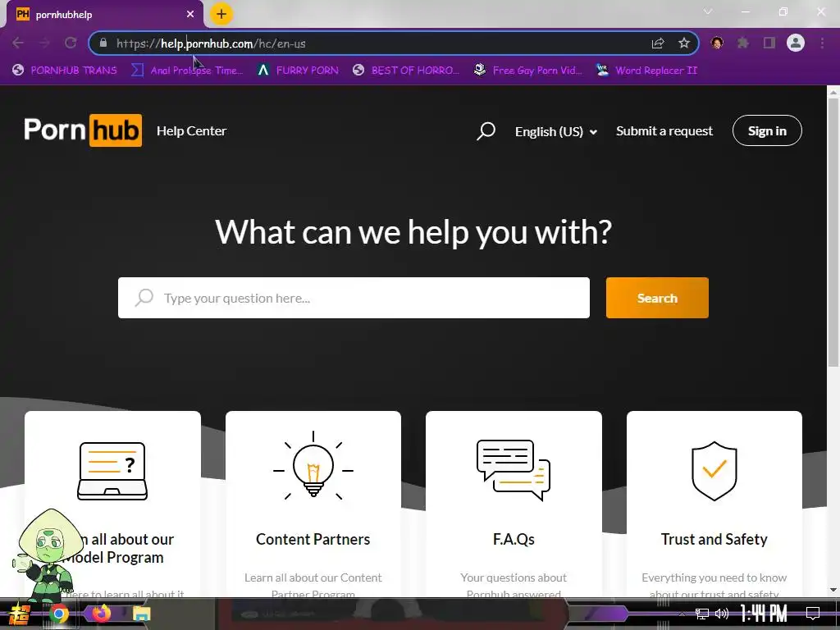
Task: Click the lock icon in the address bar
Action: tap(103, 43)
